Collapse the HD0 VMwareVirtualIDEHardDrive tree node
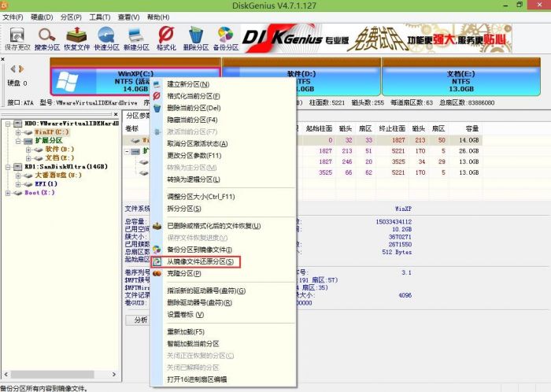Image resolution: width=551 pixels, height=392 pixels. click(8, 124)
